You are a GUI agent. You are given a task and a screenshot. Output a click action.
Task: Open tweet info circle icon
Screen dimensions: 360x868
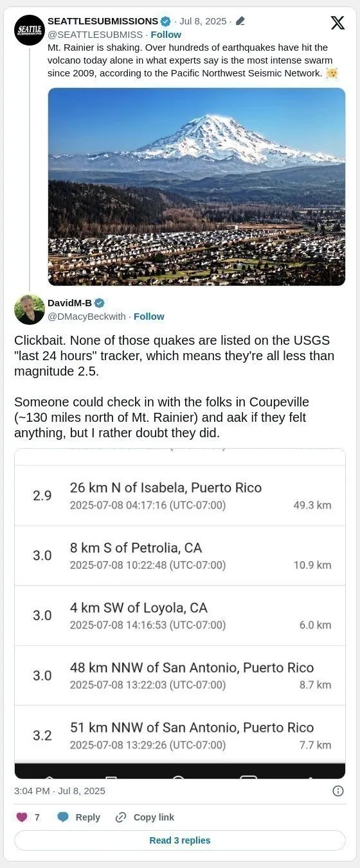coord(338,791)
